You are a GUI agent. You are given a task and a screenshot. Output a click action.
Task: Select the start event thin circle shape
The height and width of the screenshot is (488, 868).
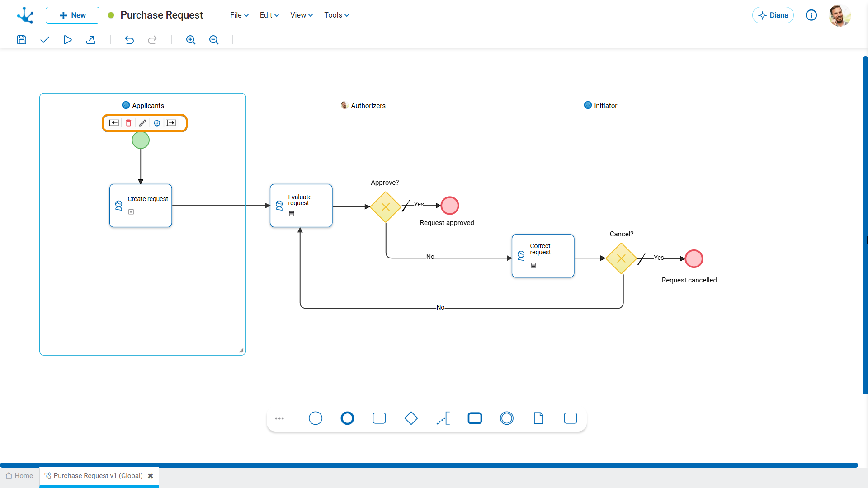pos(316,418)
